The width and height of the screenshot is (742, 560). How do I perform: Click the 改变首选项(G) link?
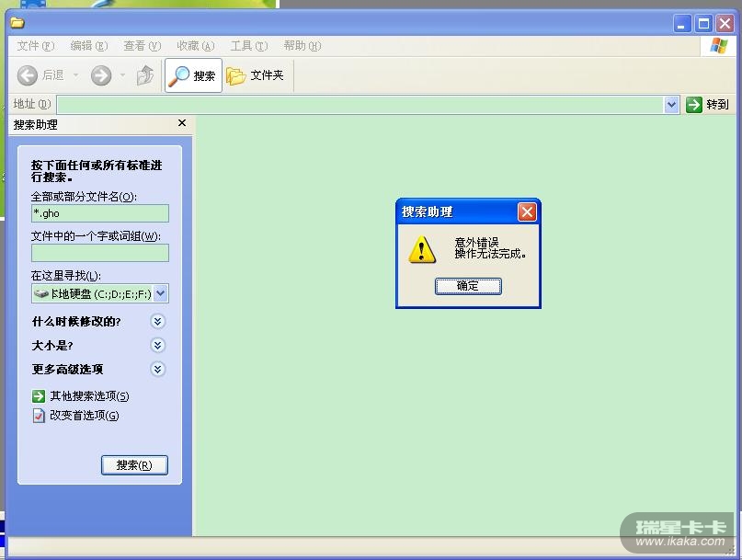(x=85, y=416)
